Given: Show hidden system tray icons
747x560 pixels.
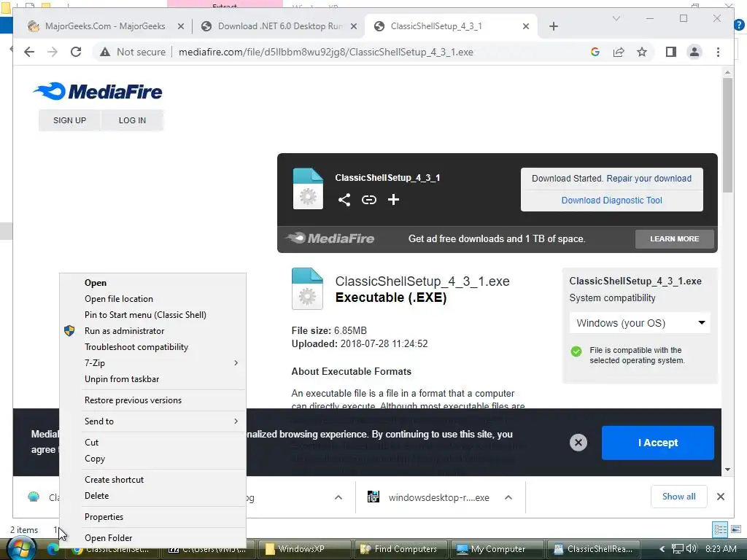Looking at the screenshot, I should click(x=662, y=549).
